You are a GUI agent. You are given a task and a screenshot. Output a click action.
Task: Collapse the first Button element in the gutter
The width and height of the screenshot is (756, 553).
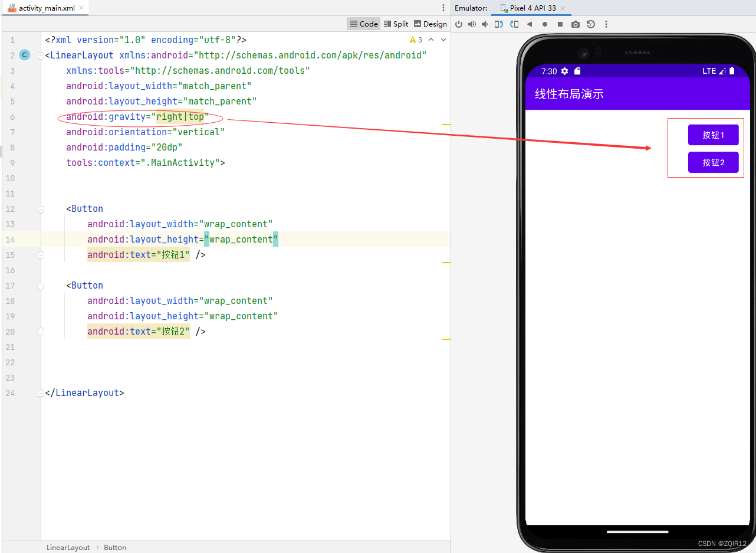pos(40,208)
